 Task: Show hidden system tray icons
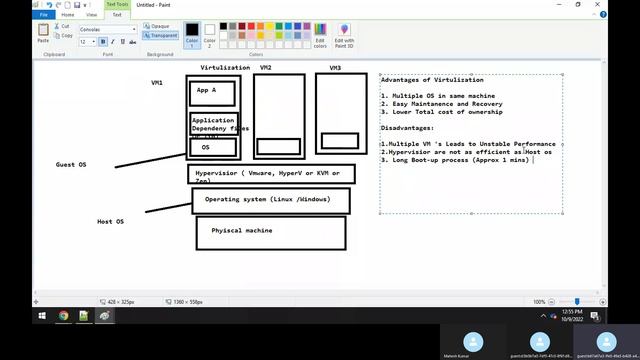pos(543,316)
